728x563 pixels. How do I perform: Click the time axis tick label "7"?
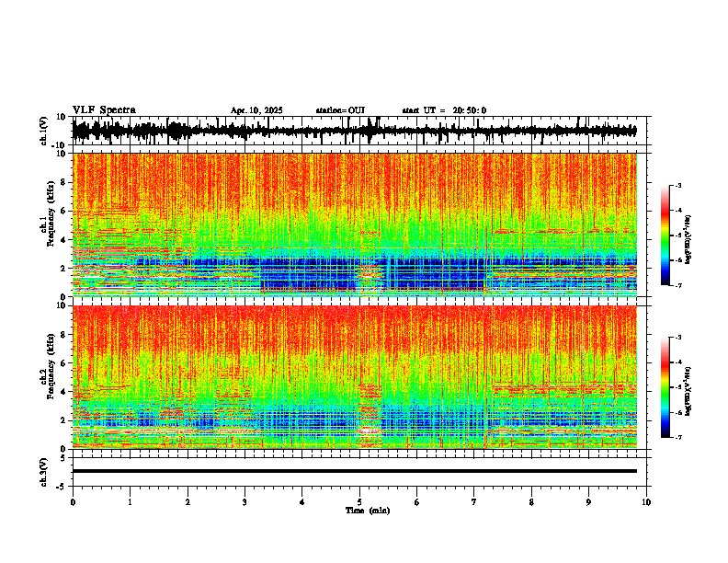pyautogui.click(x=474, y=502)
